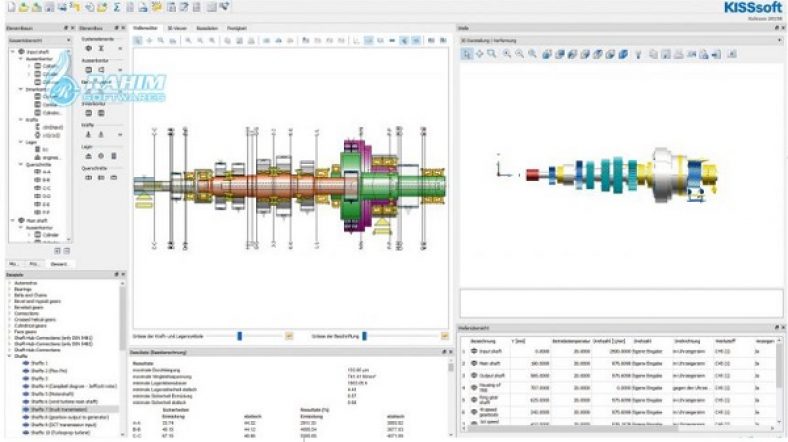Image resolution: width=788 pixels, height=442 pixels.
Task: Activate pan cross tool in Welleneditor toolbar
Action: (x=149, y=41)
